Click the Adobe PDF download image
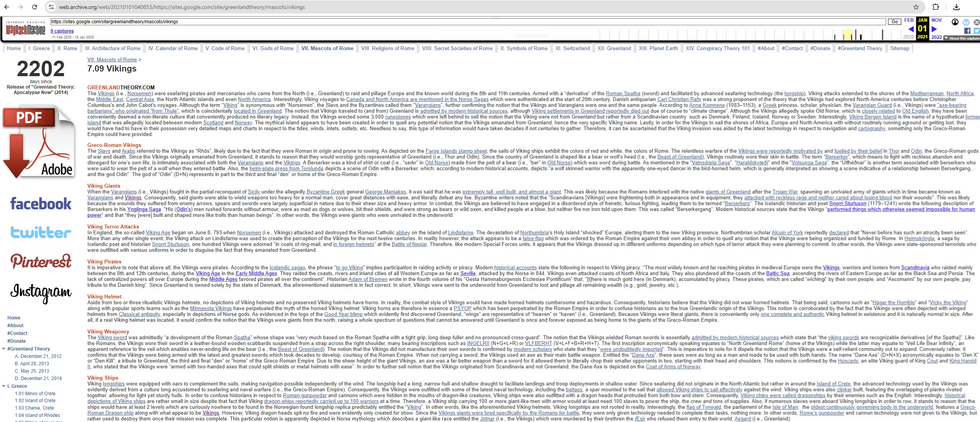 pyautogui.click(x=39, y=142)
